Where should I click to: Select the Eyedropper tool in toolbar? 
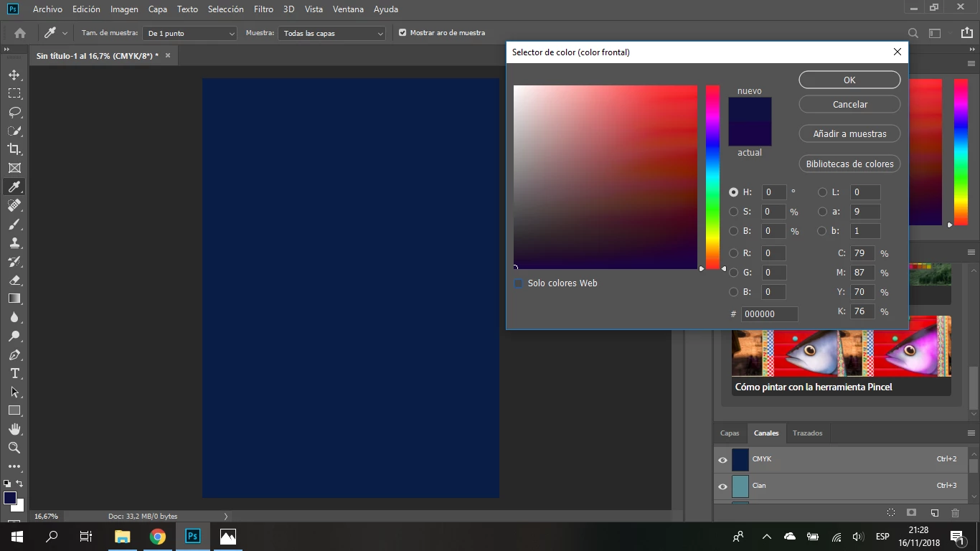pyautogui.click(x=14, y=187)
